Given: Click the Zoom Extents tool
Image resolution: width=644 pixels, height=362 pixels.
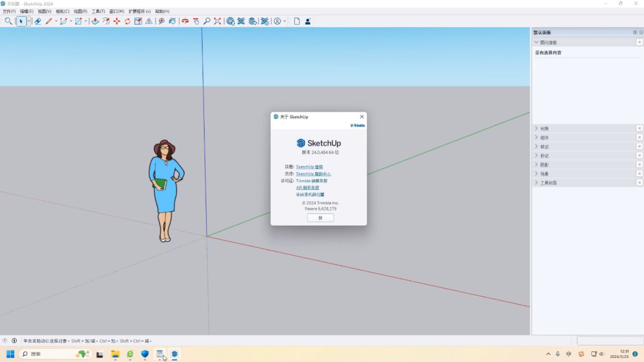Looking at the screenshot, I should pyautogui.click(x=217, y=21).
